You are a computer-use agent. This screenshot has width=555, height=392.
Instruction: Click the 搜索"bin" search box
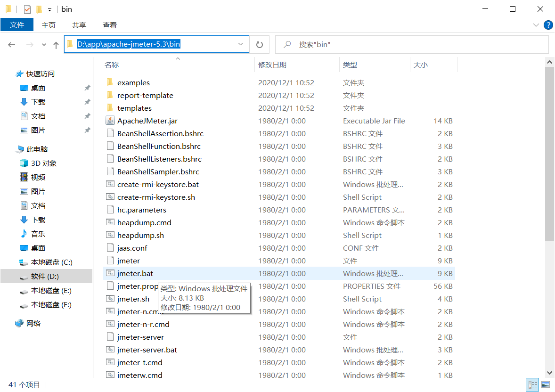pyautogui.click(x=412, y=44)
